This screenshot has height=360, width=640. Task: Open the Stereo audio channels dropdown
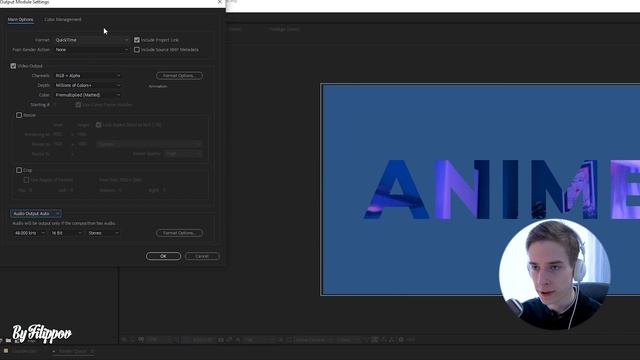click(x=103, y=233)
